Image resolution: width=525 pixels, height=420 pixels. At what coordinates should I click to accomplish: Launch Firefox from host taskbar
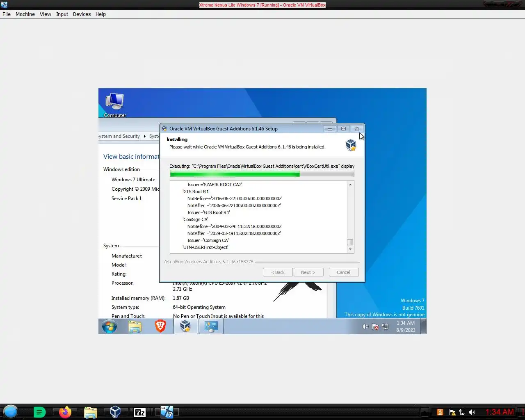(x=65, y=412)
